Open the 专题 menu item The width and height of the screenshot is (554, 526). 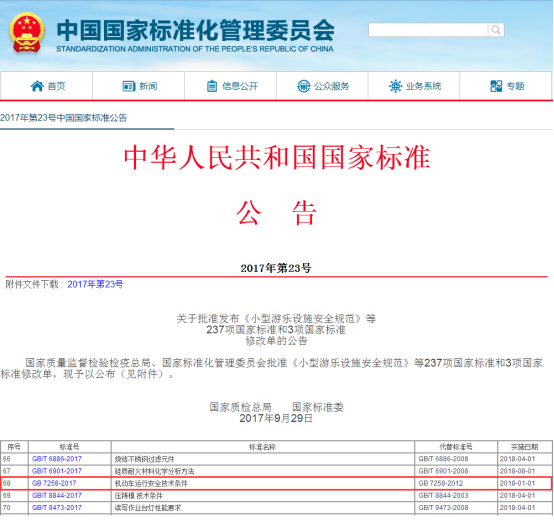(506, 86)
